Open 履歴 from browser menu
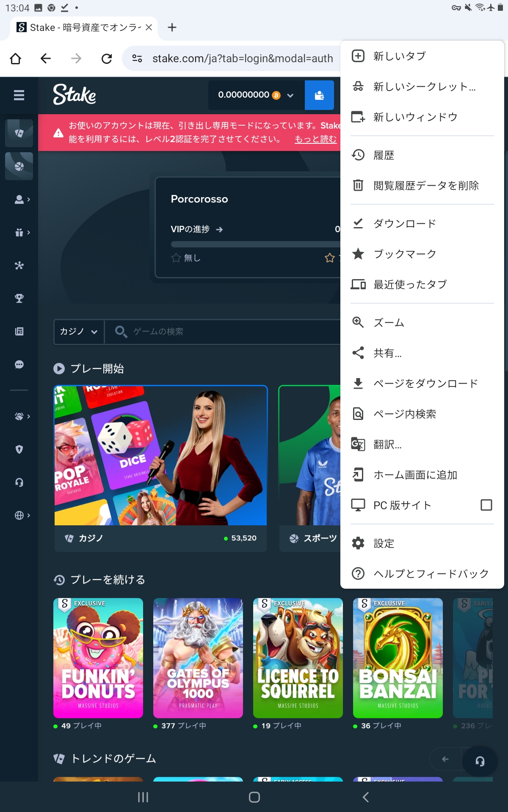Screen dimensions: 508x812 [422, 155]
